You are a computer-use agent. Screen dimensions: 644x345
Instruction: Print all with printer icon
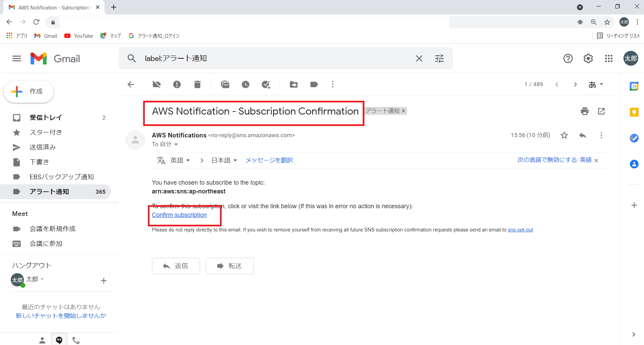pos(585,111)
